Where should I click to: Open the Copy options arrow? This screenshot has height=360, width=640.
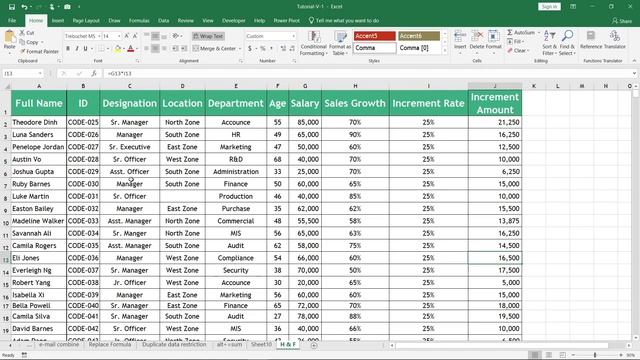pos(42,42)
